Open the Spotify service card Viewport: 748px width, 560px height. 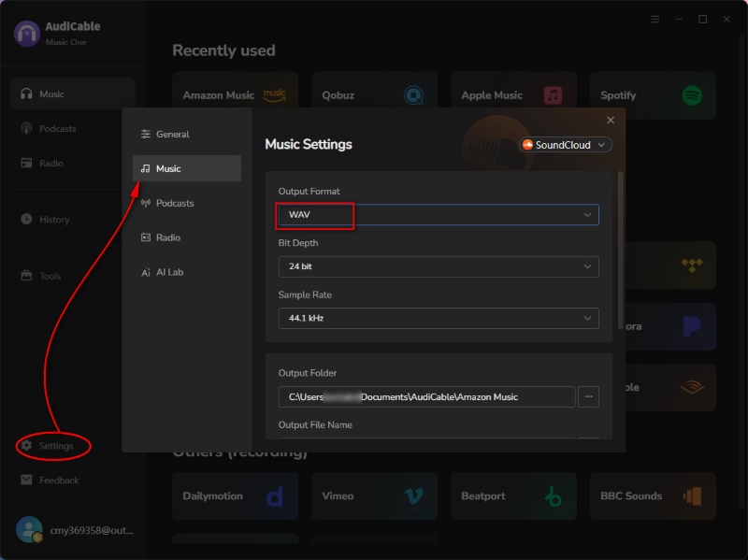point(653,95)
